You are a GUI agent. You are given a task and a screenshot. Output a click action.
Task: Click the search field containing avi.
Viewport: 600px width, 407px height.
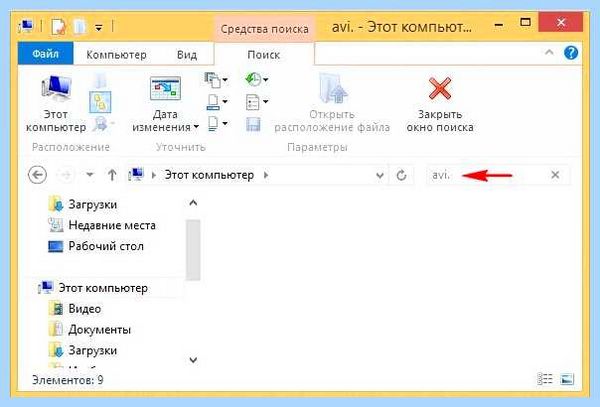pyautogui.click(x=497, y=175)
